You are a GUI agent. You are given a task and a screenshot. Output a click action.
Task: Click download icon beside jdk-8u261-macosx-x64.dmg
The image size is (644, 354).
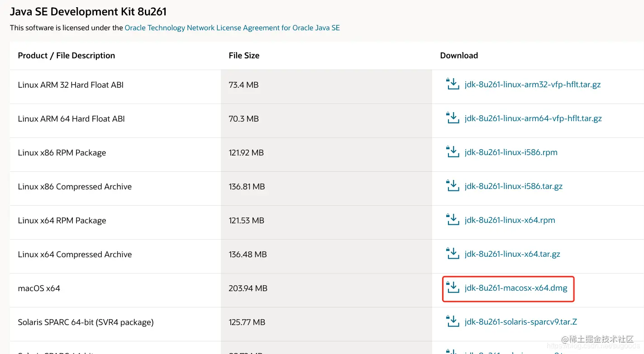(x=453, y=288)
